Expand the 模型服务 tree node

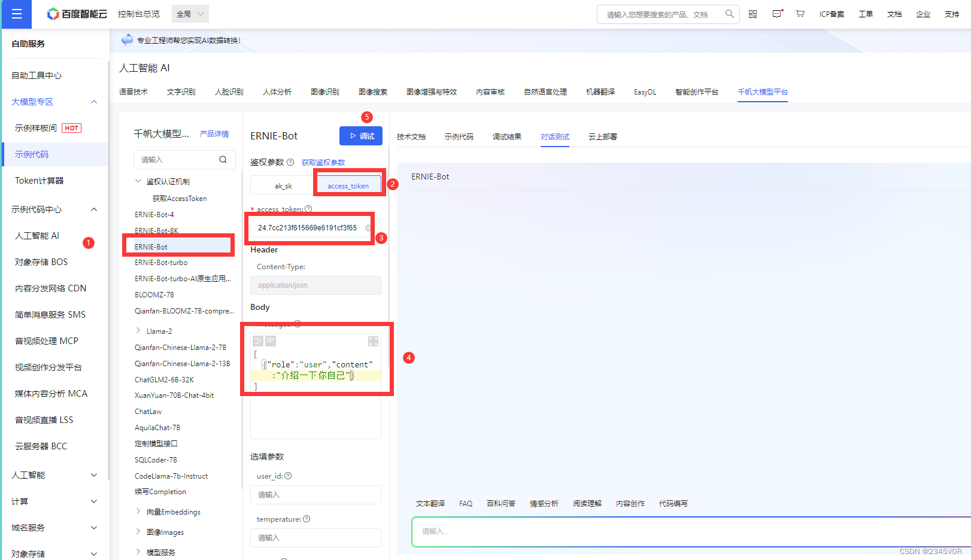pyautogui.click(x=138, y=552)
